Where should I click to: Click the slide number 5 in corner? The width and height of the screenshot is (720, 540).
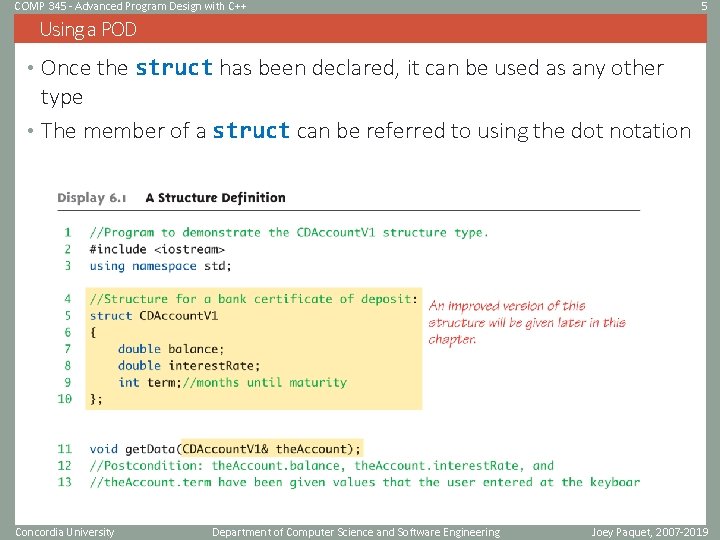pyautogui.click(x=704, y=6)
